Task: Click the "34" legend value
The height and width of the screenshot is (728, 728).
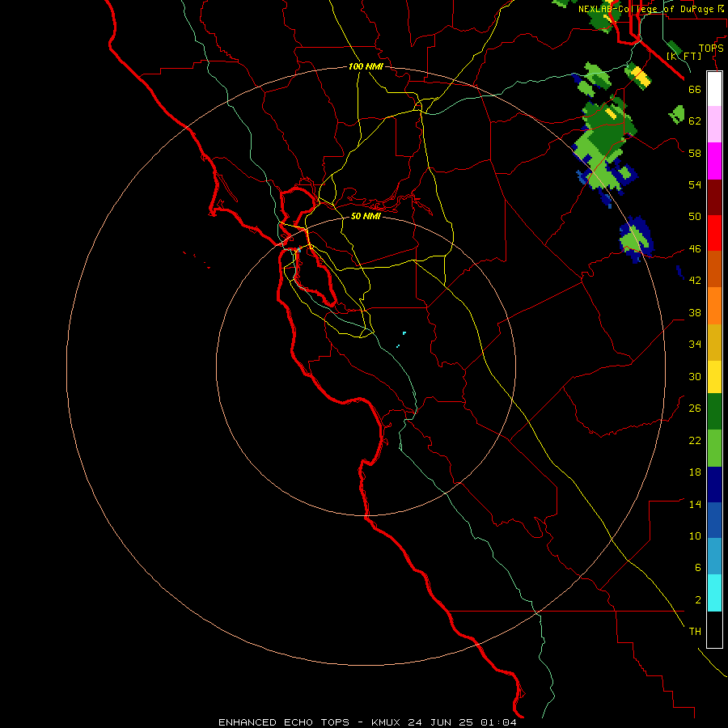Action: (x=695, y=344)
